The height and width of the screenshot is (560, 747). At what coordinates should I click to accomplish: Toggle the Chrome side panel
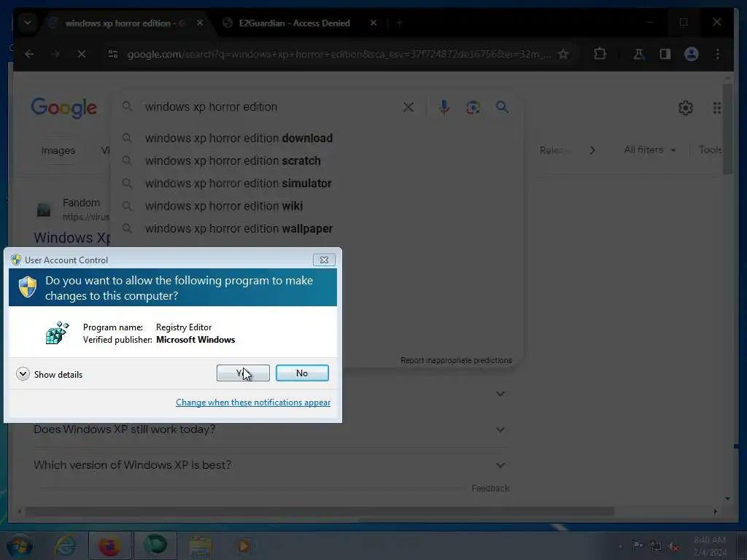665,54
